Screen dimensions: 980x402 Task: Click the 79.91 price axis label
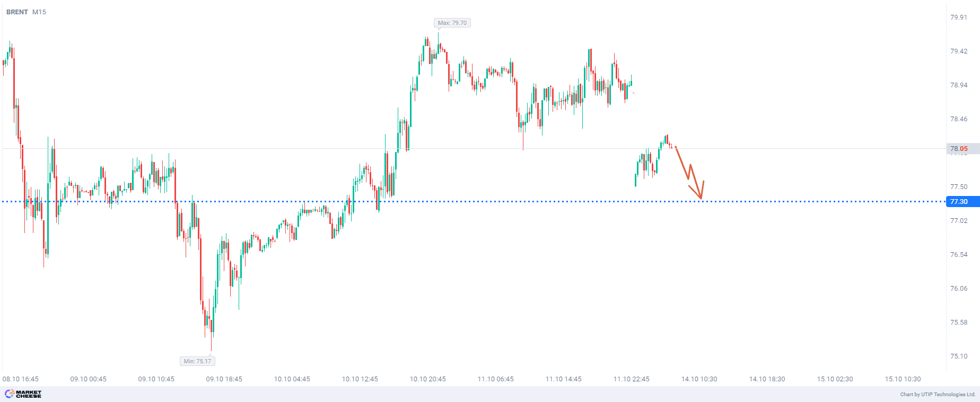tap(959, 17)
